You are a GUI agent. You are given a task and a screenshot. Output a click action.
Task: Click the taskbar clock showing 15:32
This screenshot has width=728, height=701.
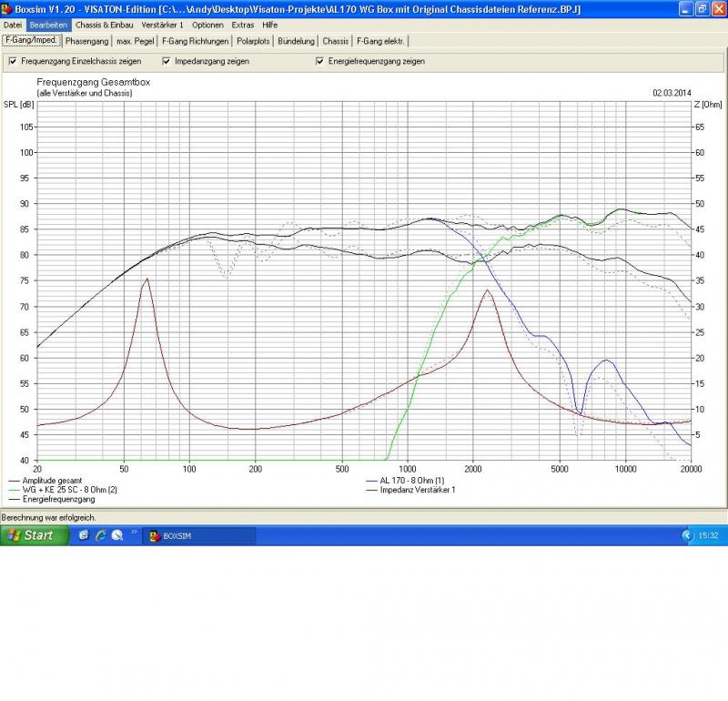tap(708, 535)
